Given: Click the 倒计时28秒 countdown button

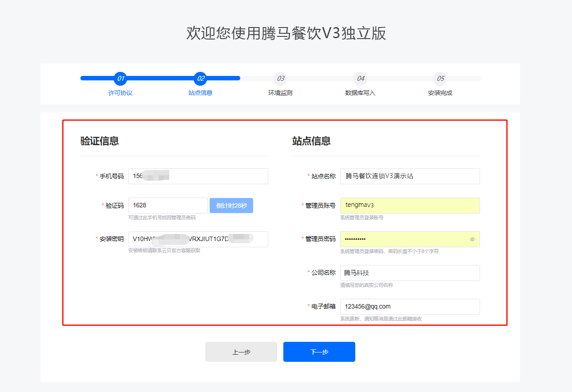Looking at the screenshot, I should (x=231, y=206).
